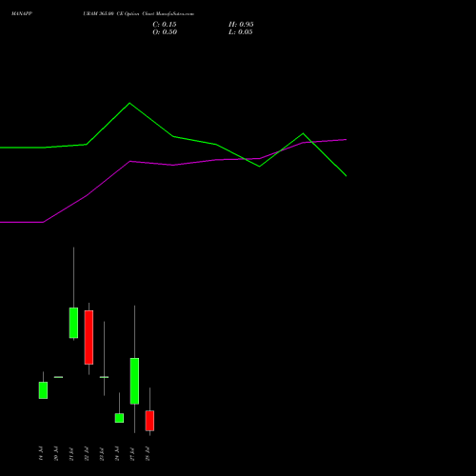Image resolution: width=476 pixels, height=476 pixels.
Task: Click the magenta indicator line's right end
Action: 346,139
